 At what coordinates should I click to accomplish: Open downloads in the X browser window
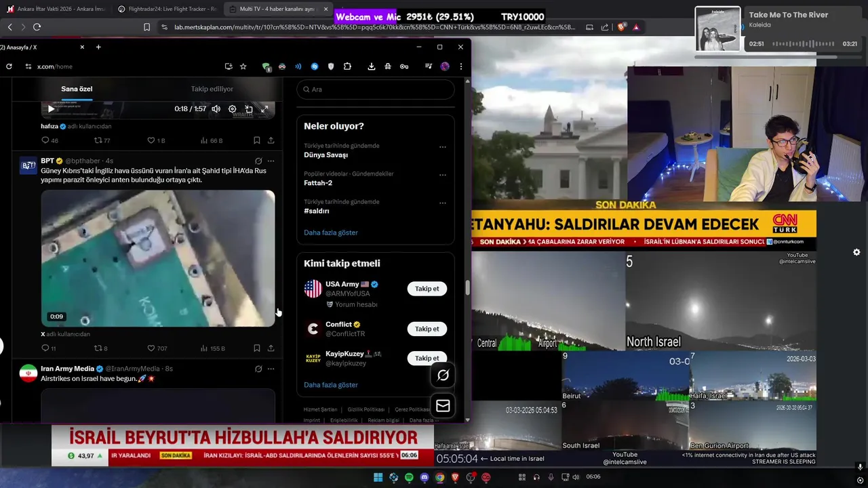pyautogui.click(x=372, y=66)
